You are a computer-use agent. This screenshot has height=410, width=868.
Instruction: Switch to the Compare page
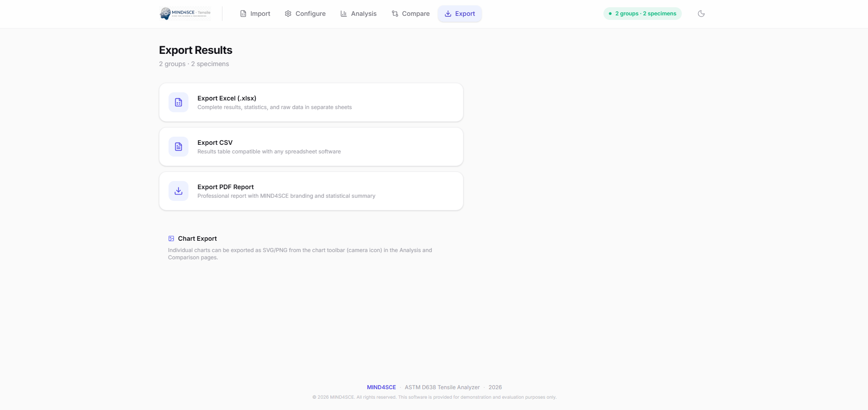(410, 14)
